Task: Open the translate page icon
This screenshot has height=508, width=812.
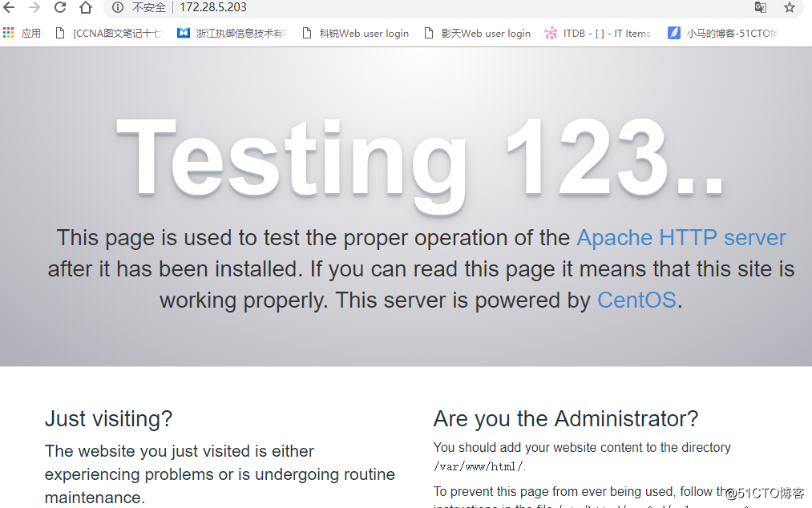Action: [x=760, y=7]
